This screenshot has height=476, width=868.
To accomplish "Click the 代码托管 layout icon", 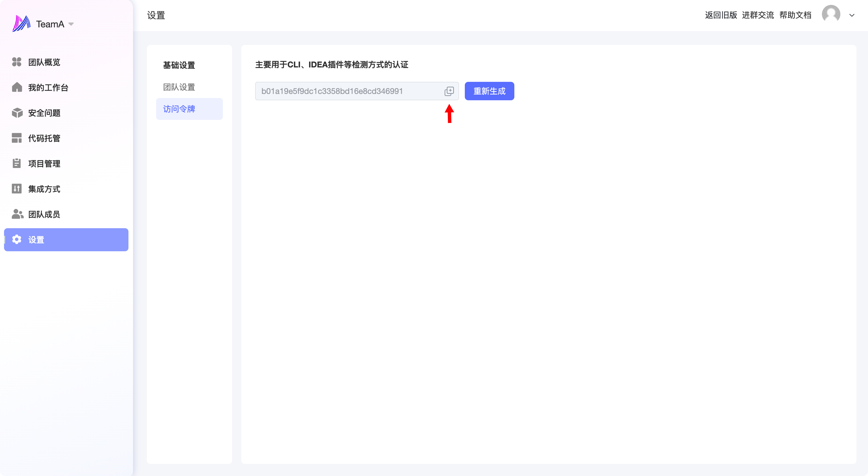I will [x=16, y=138].
